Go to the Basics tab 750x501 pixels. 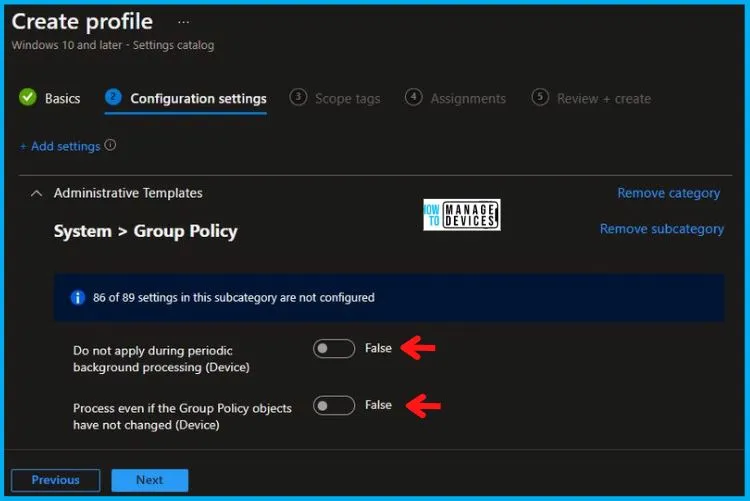point(63,99)
